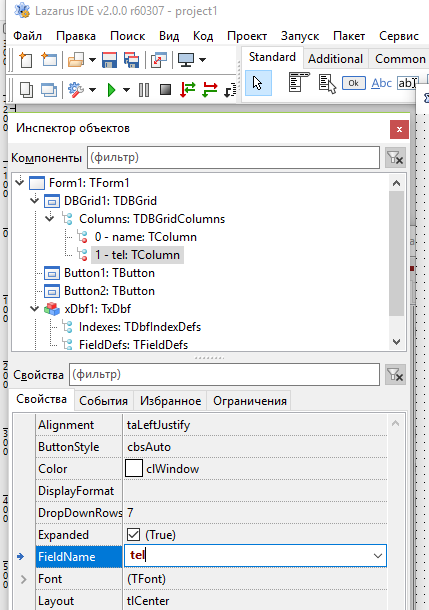Collapse the Columns: TDBGridColumns node

tap(50, 218)
